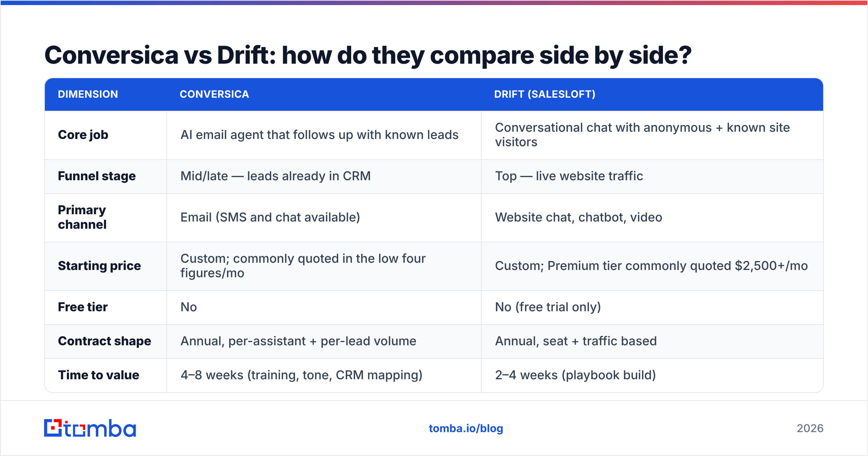Image resolution: width=868 pixels, height=456 pixels.
Task: Click the tomba logo
Action: pos(90,428)
